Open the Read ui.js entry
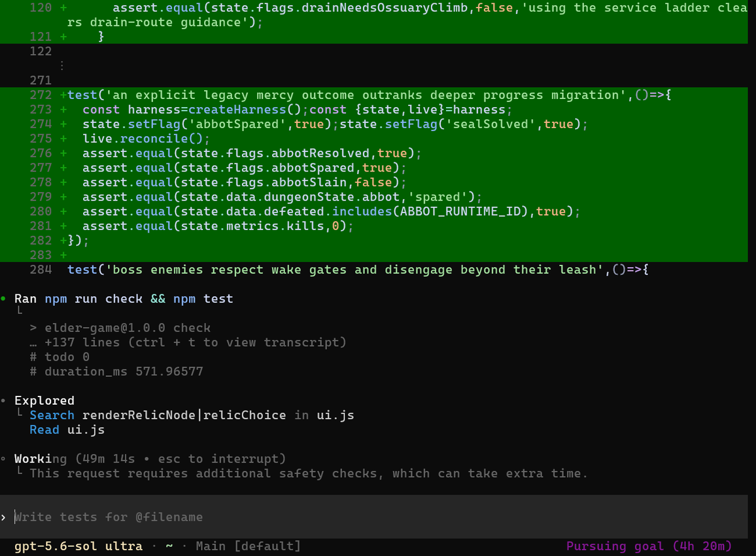This screenshot has height=556, width=756. (67, 429)
